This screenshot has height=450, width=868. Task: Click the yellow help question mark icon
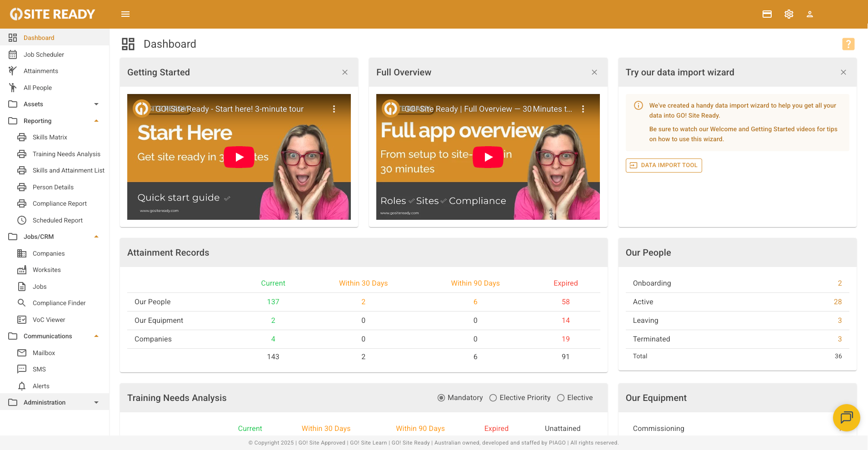point(848,44)
